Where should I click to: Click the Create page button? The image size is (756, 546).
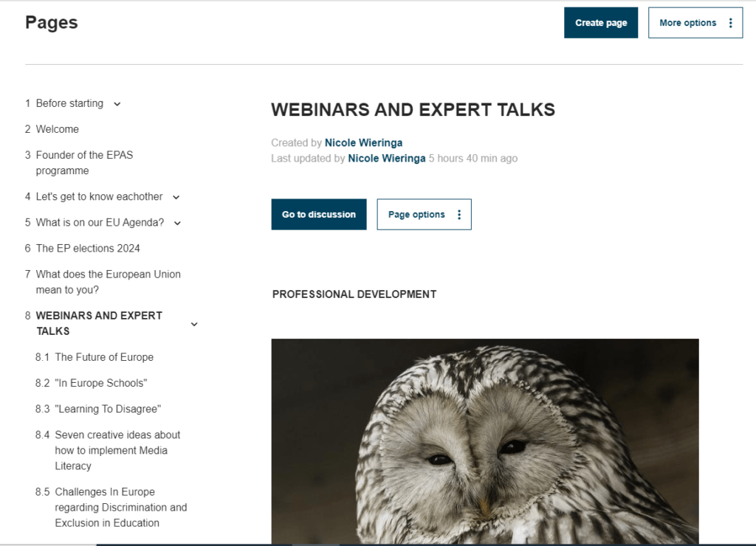coord(600,23)
